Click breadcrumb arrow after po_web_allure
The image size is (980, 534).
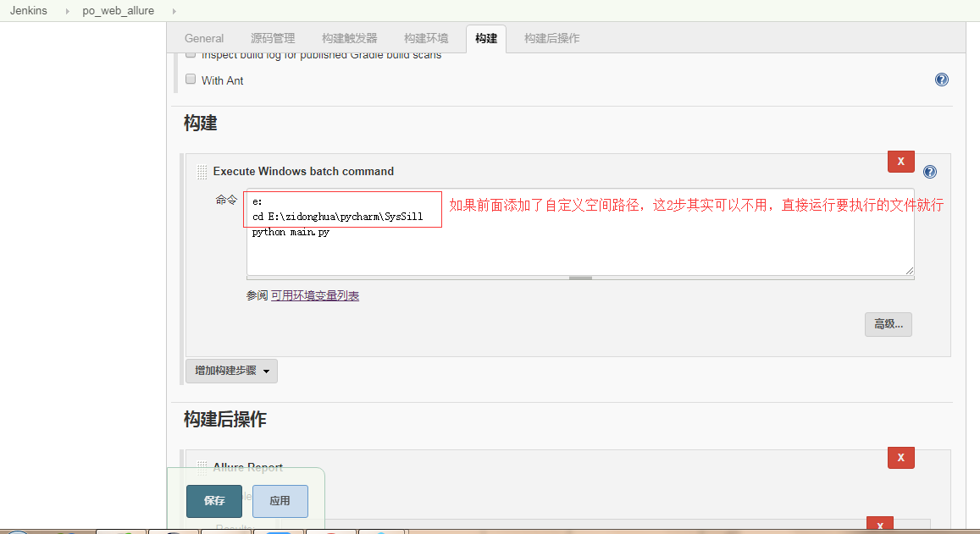pyautogui.click(x=174, y=11)
